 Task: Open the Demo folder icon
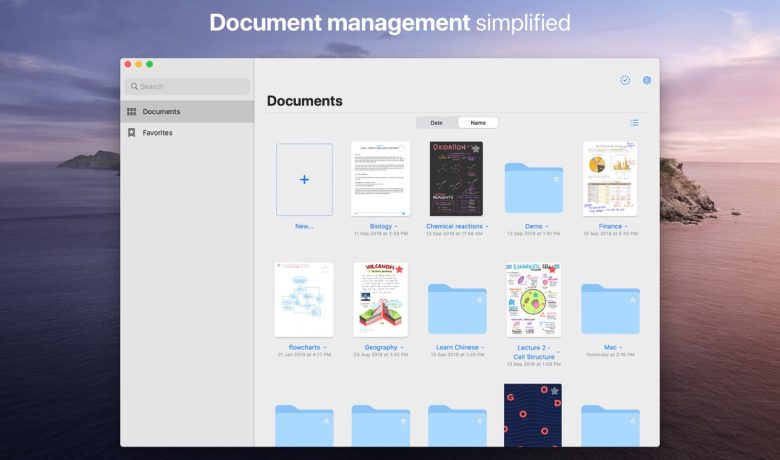click(534, 188)
